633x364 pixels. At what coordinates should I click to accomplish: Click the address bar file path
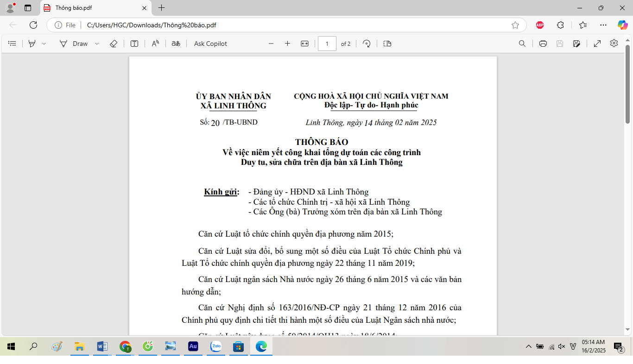click(152, 25)
